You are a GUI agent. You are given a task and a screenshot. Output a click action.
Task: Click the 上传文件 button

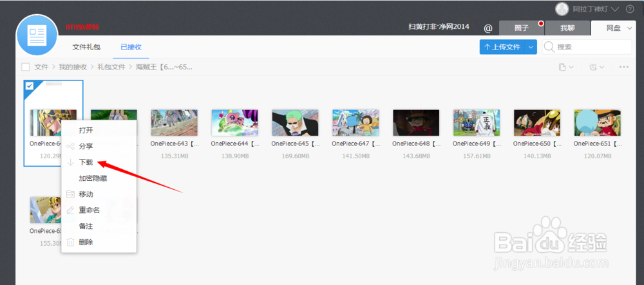[502, 47]
